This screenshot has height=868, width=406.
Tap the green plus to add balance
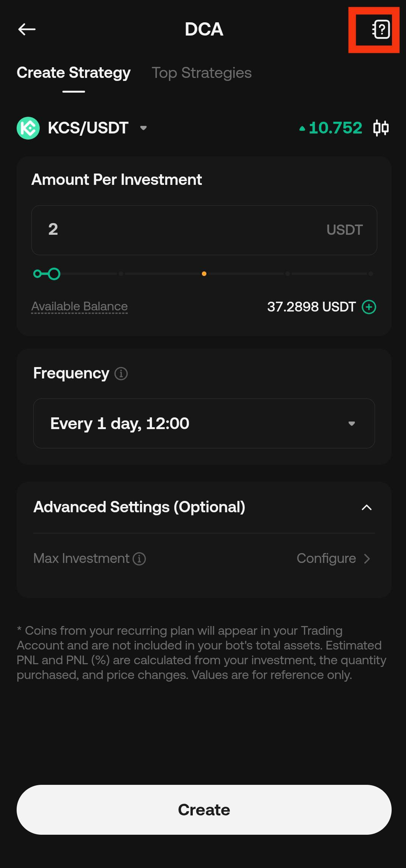[x=369, y=307]
